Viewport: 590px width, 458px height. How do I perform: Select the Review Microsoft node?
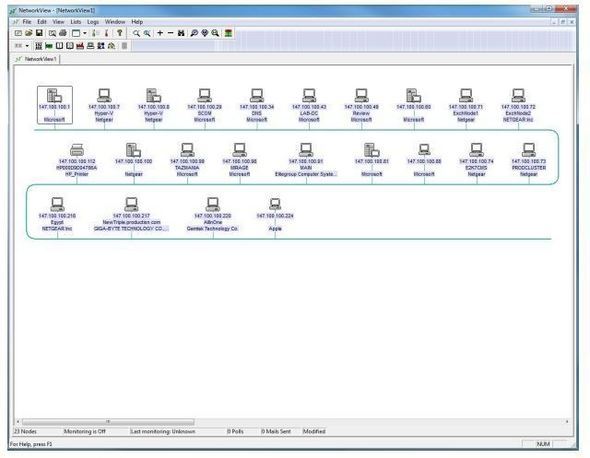pos(361,105)
